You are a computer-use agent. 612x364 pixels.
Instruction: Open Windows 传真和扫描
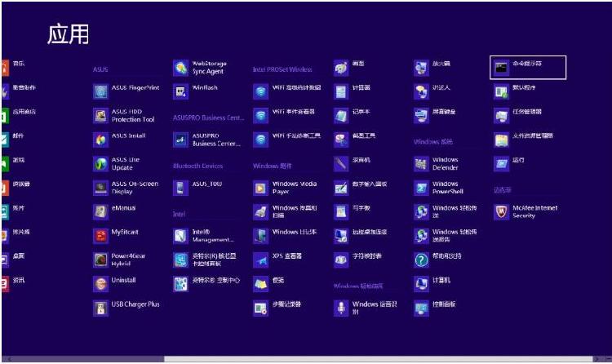coord(285,211)
